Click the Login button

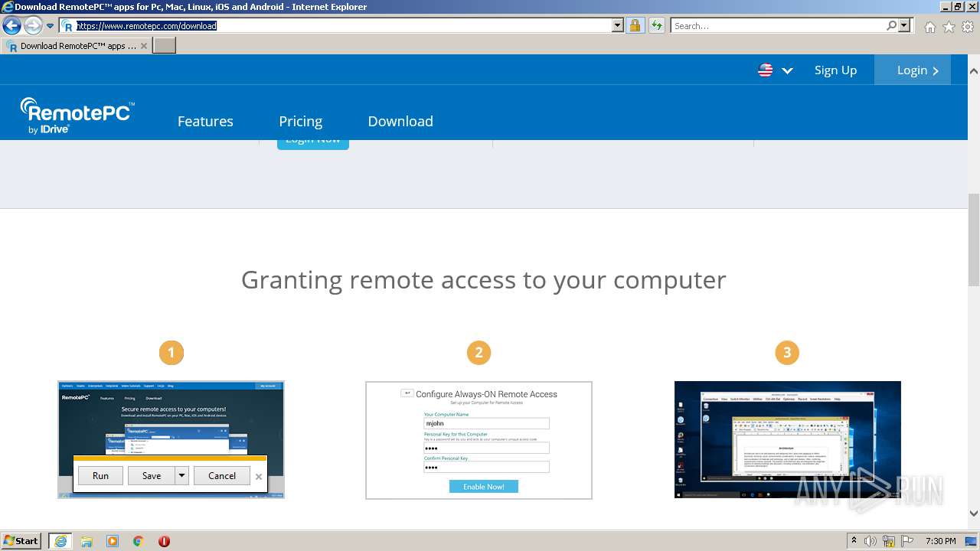tap(913, 70)
